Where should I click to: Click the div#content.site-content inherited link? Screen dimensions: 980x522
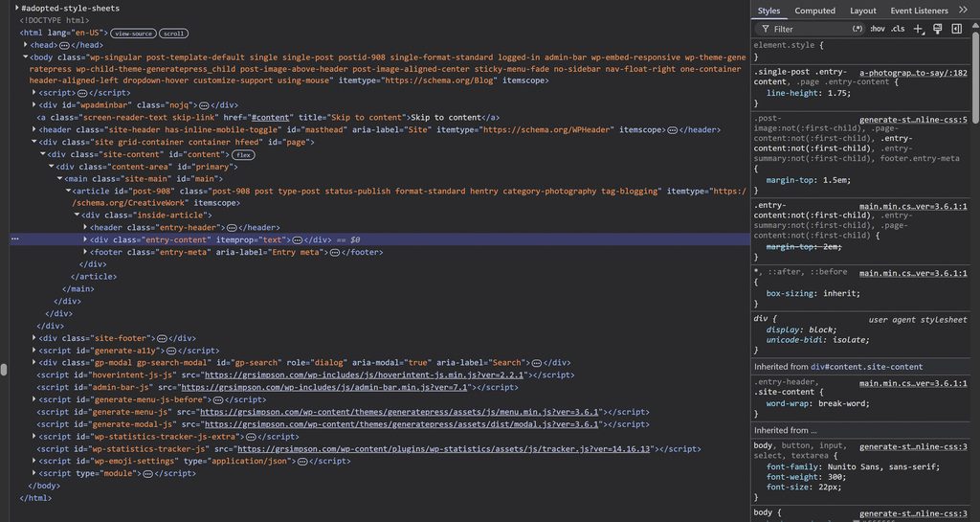[x=866, y=367]
